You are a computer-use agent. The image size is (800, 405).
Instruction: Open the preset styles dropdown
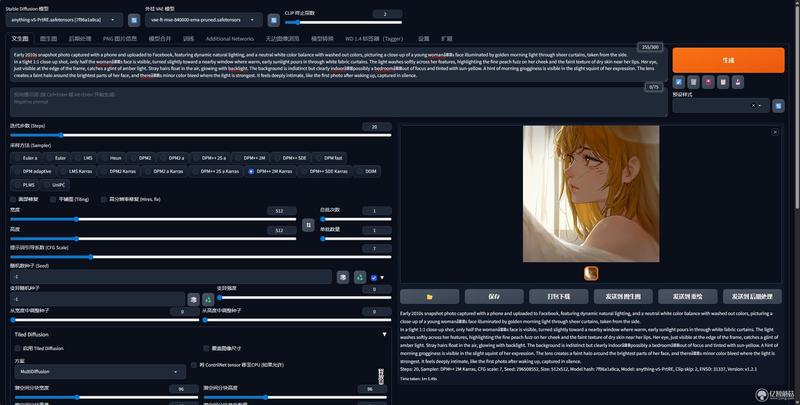(x=720, y=106)
